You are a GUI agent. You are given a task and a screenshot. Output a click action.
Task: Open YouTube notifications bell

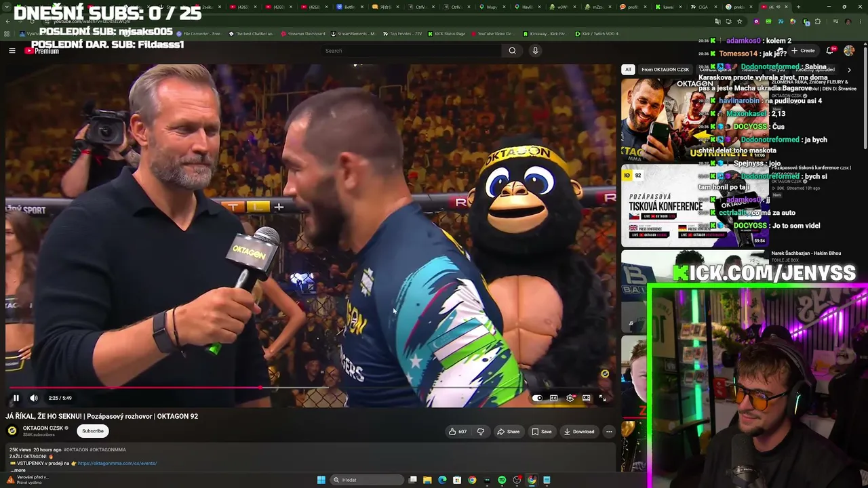[831, 51]
